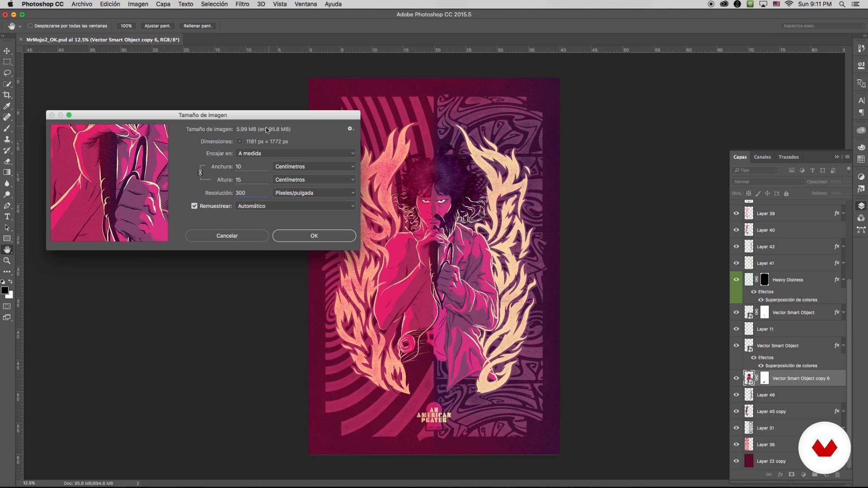
Task: Toggle visibility of Layer 46
Action: pyautogui.click(x=736, y=395)
